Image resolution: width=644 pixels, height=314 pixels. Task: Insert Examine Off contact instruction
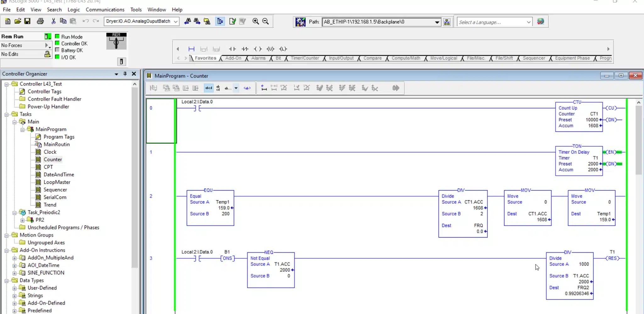pyautogui.click(x=245, y=49)
